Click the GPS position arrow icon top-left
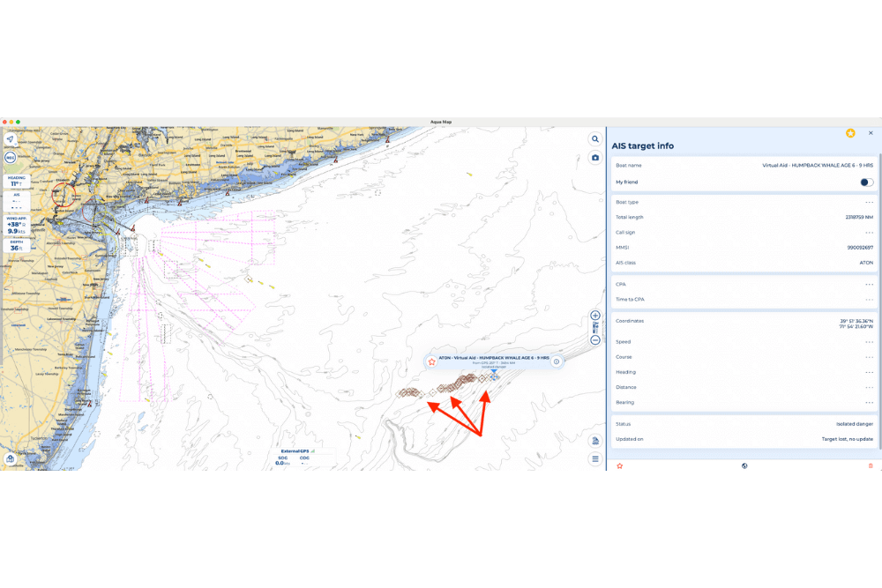 (9, 139)
